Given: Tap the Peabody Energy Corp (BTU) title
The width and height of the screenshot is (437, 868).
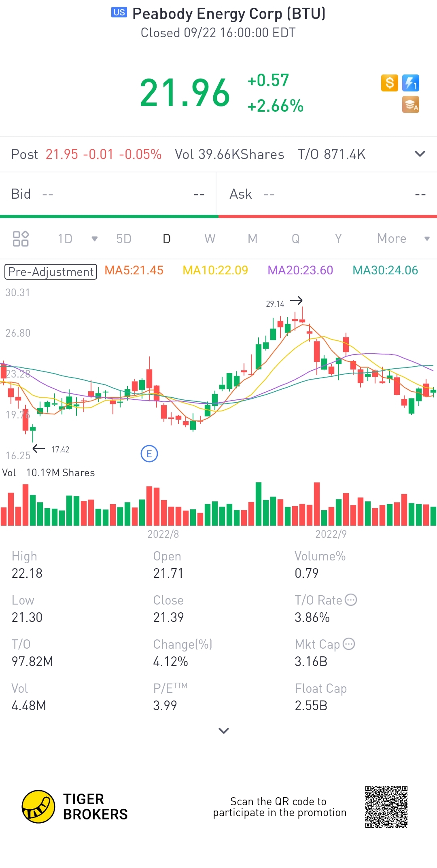Looking at the screenshot, I should (229, 14).
